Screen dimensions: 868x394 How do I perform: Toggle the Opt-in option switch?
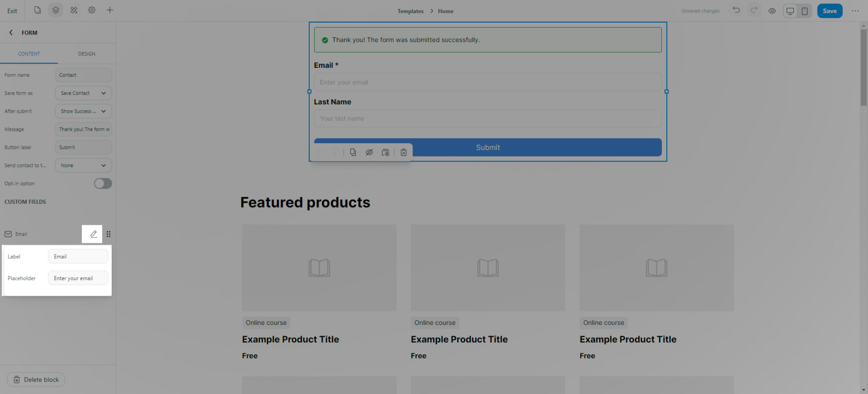tap(103, 184)
